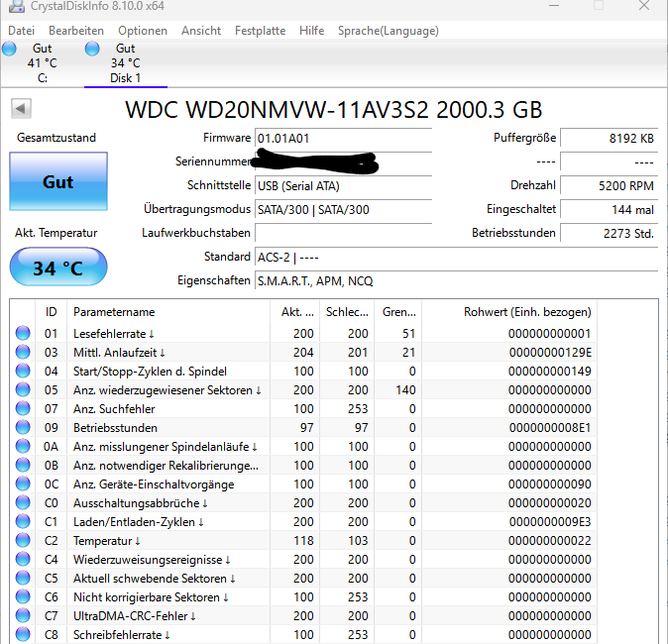Viewport: 668px width, 644px height.
Task: Click status orb of Rekalibrierunge row 0B
Action: 23,465
